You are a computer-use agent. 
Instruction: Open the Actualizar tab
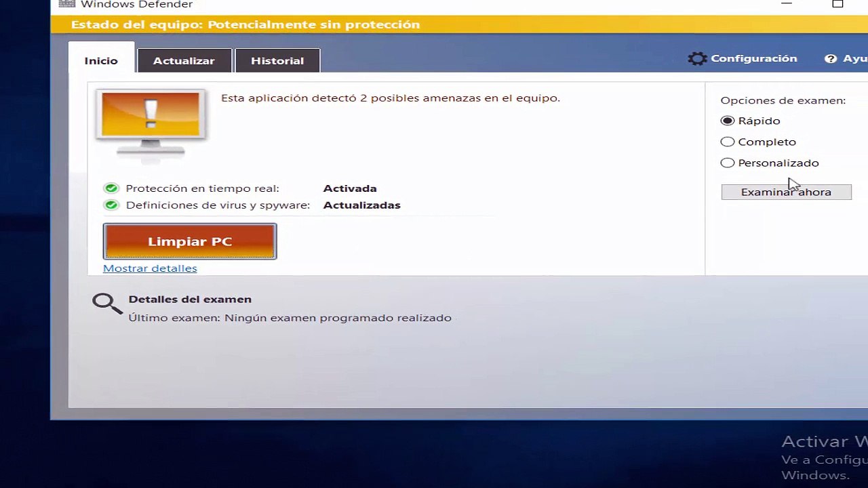coord(184,60)
